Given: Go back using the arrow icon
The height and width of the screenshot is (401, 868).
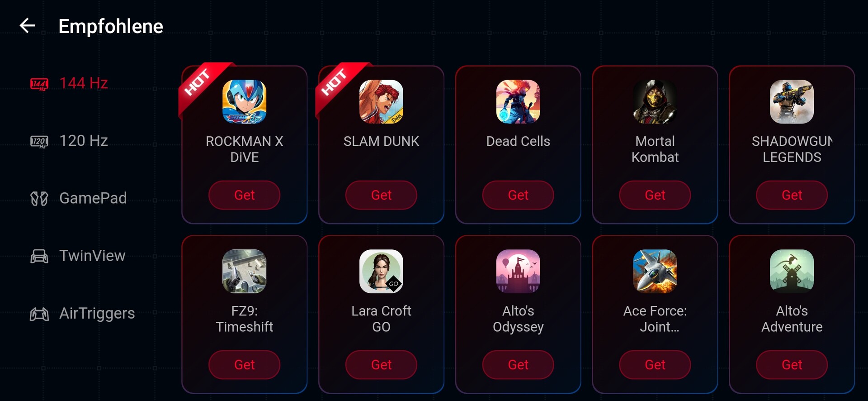Looking at the screenshot, I should [x=28, y=25].
